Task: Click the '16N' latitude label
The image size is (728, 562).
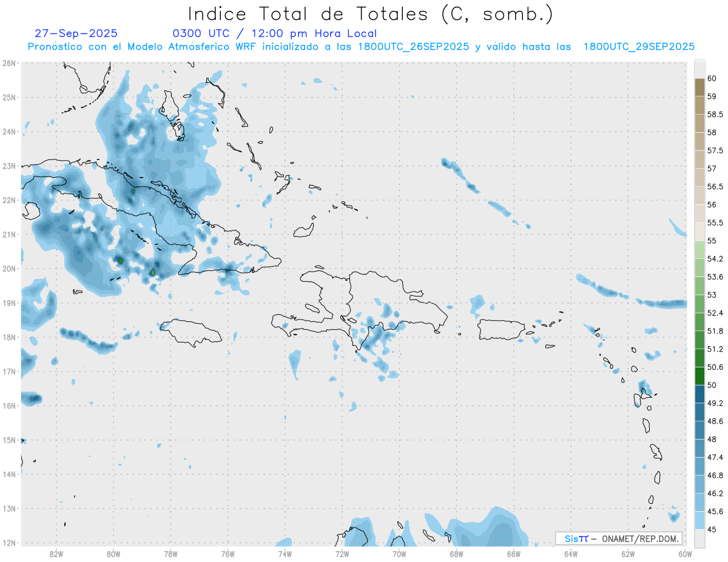Action: pos(9,406)
